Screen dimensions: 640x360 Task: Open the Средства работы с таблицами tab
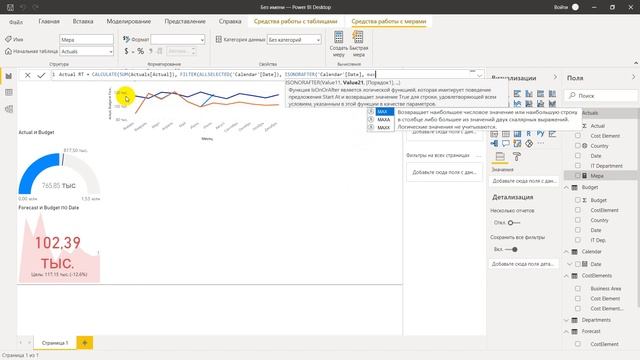pos(296,21)
